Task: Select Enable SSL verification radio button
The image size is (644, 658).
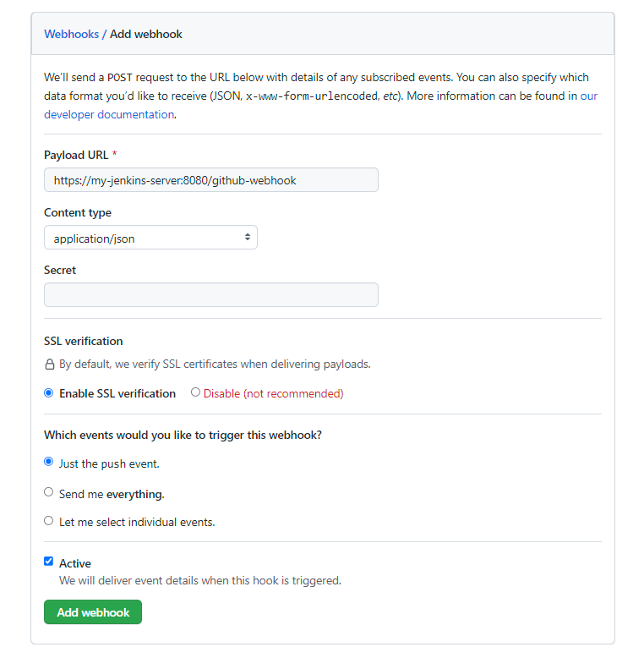Action: tap(49, 393)
